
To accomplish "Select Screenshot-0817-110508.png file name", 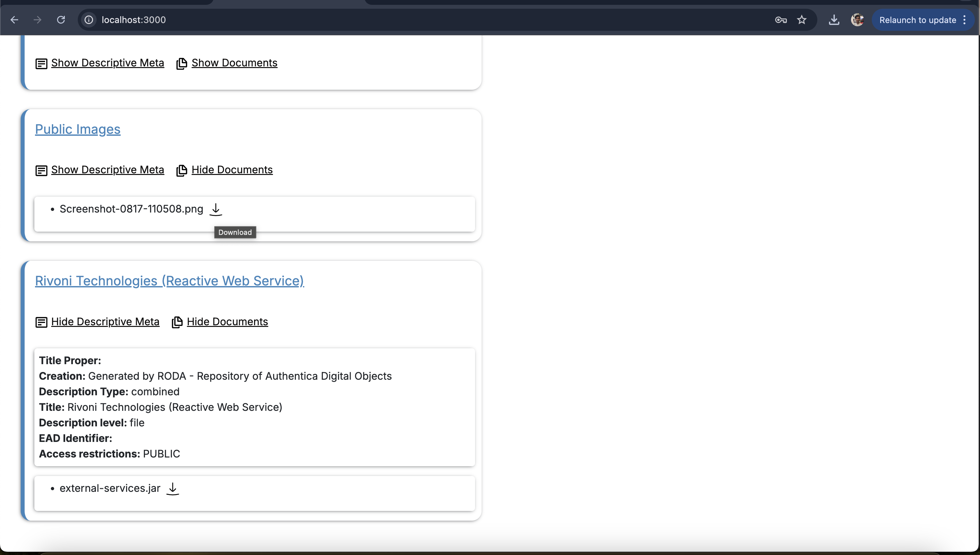I will pos(132,209).
